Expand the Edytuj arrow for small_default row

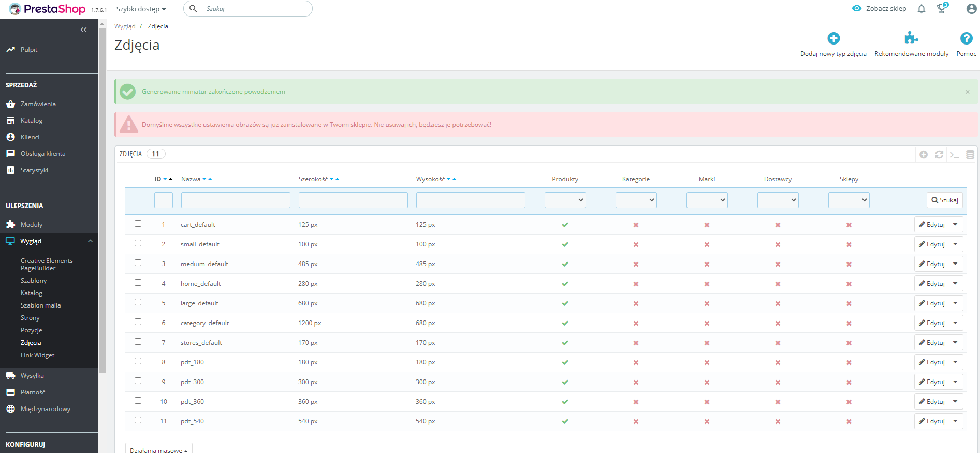click(955, 244)
